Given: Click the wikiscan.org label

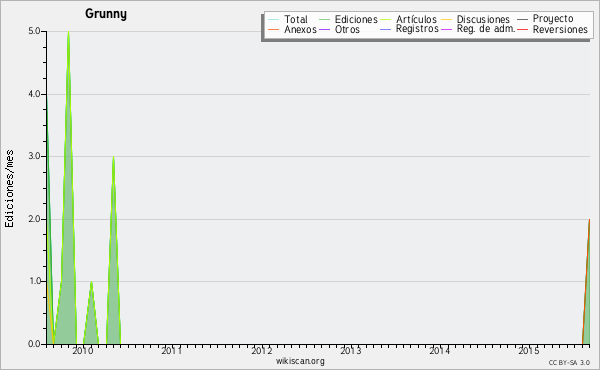Looking at the screenshot, I should pyautogui.click(x=300, y=361).
